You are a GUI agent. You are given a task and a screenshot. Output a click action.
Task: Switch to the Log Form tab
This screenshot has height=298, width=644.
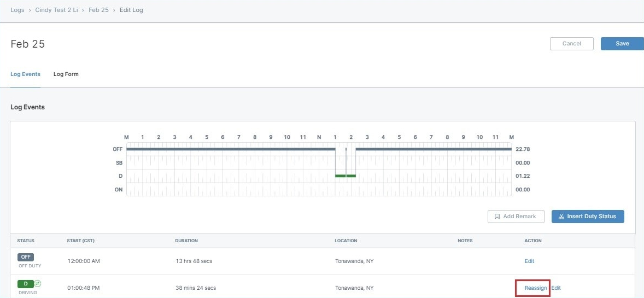pyautogui.click(x=66, y=74)
